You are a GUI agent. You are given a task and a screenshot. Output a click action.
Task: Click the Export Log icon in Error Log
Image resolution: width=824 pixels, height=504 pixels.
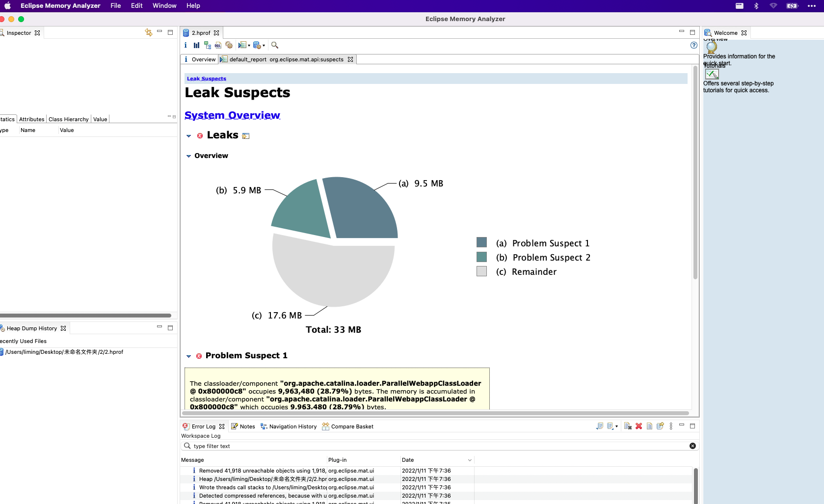600,426
